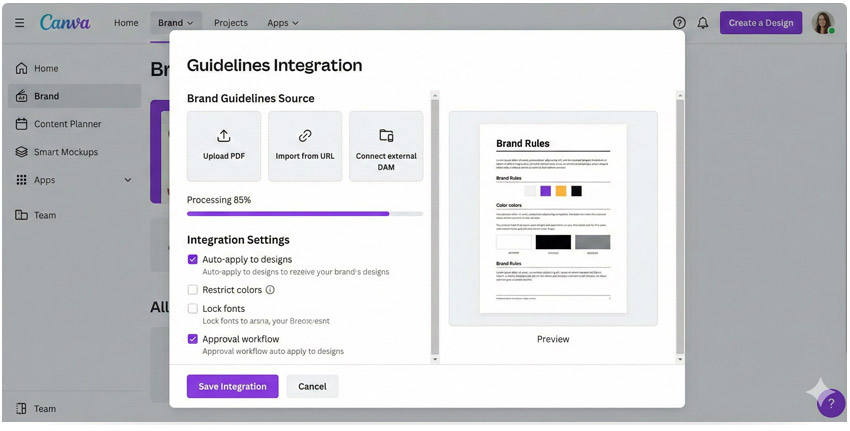
Task: Go to Home in top navigation
Action: tap(126, 23)
